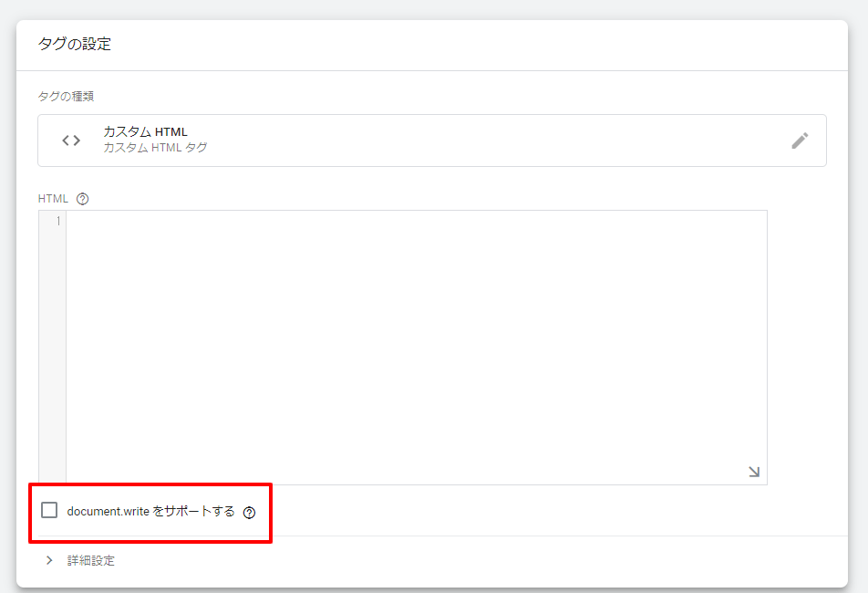This screenshot has height=593, width=868.
Task: Click the angle-brackets Custom HTML icon
Action: pos(71,140)
